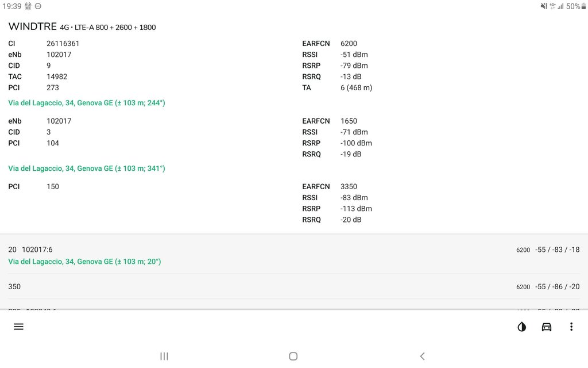The width and height of the screenshot is (588, 368).
Task: Tap the TA 6 (468 m) value
Action: [x=356, y=88]
